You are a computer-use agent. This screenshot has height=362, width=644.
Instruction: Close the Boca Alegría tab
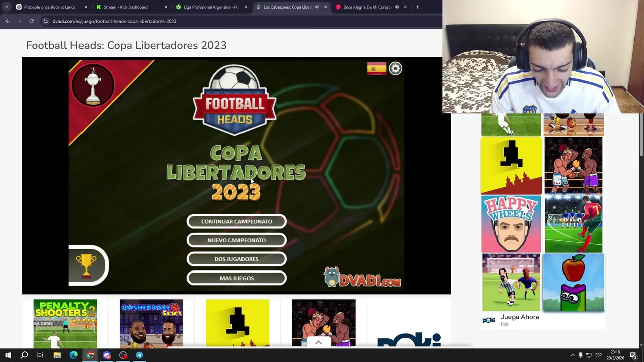point(405,7)
